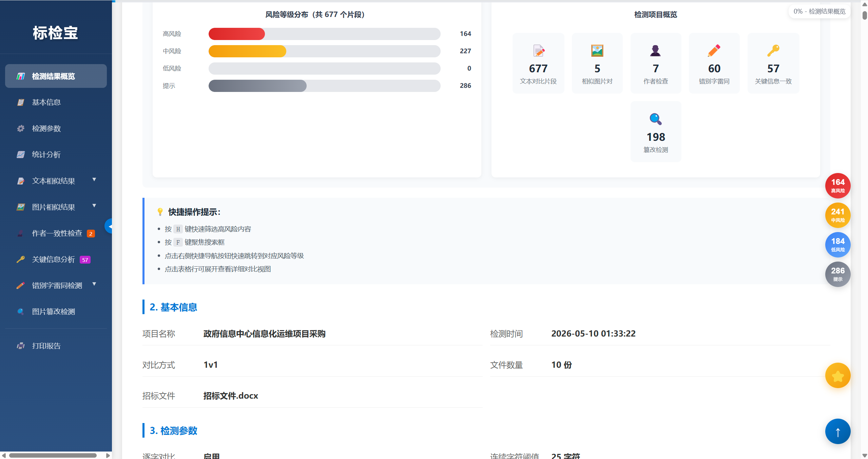868x459 pixels.
Task: Click the 作者一致性检查 person icon
Action: coord(21,233)
